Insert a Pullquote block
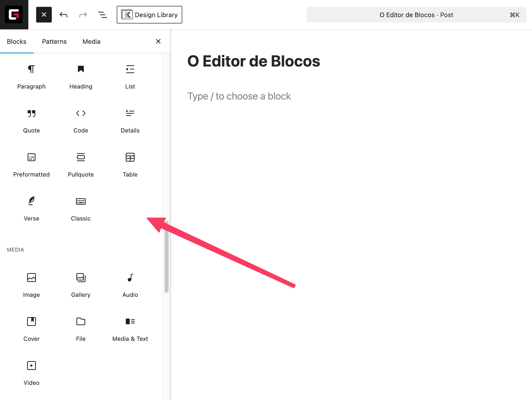 point(81,164)
